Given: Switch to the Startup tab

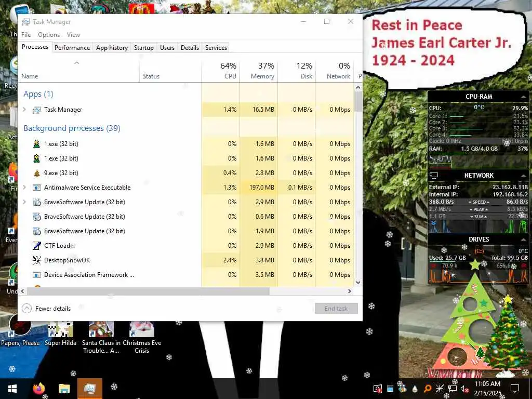Looking at the screenshot, I should point(144,48).
